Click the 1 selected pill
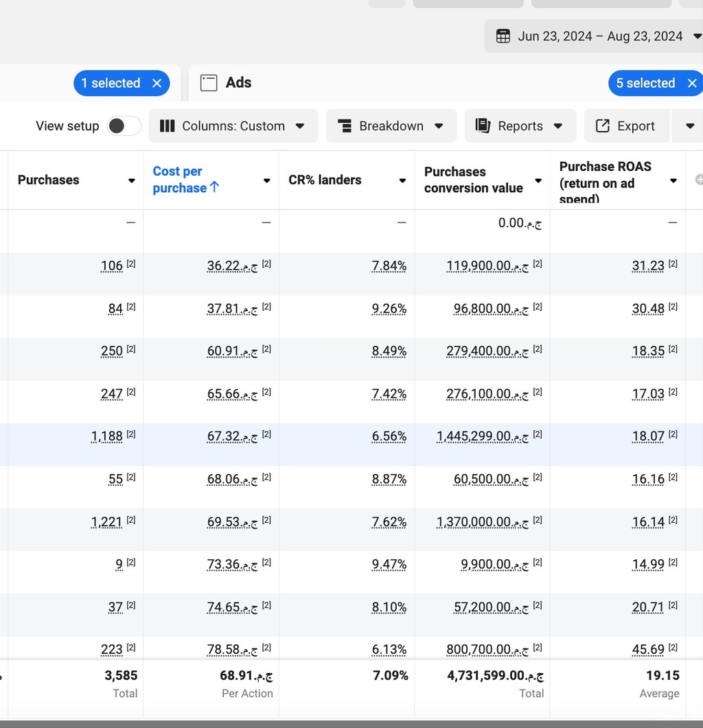Image resolution: width=703 pixels, height=728 pixels. (122, 83)
